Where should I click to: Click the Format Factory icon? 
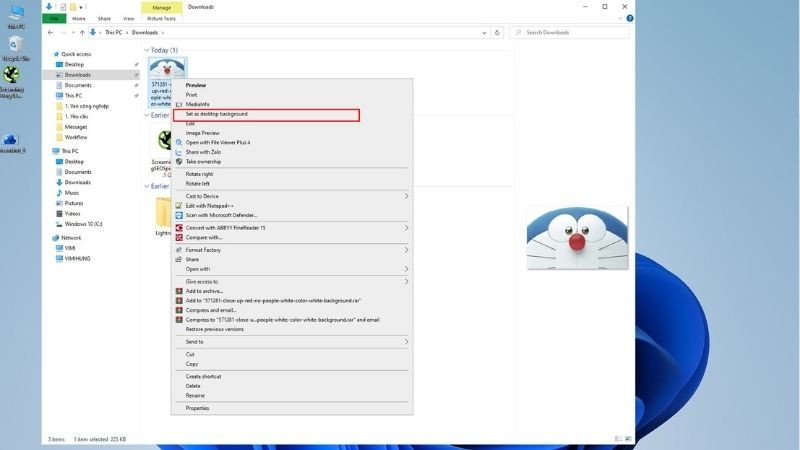pos(179,250)
